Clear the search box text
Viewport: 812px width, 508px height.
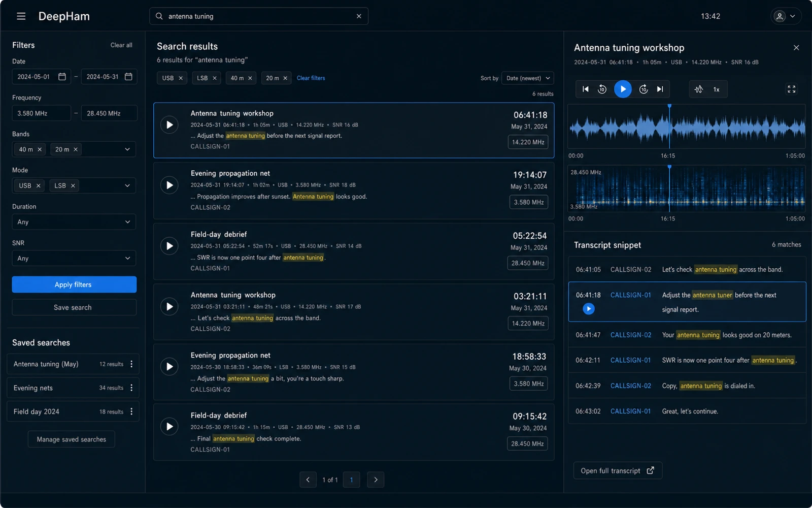[x=359, y=16]
